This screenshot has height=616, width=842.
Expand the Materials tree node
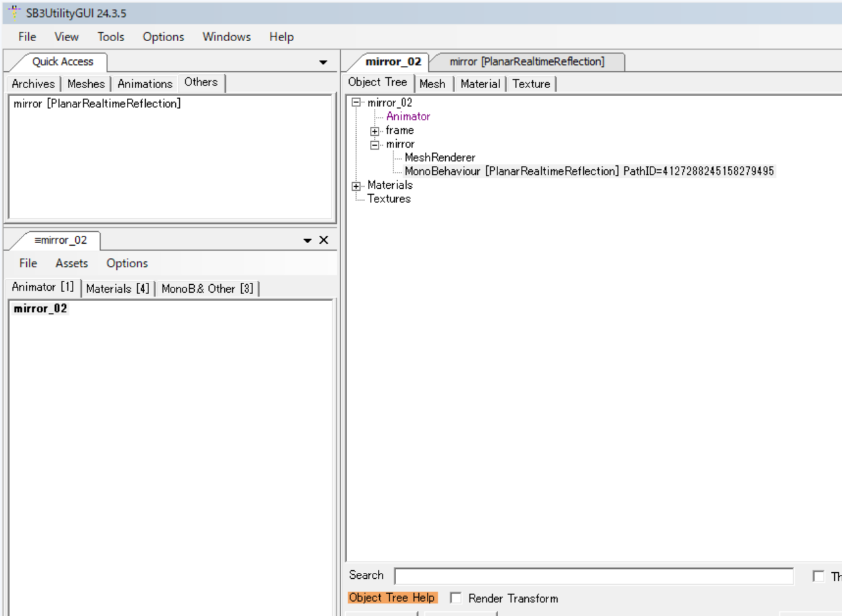[356, 186]
